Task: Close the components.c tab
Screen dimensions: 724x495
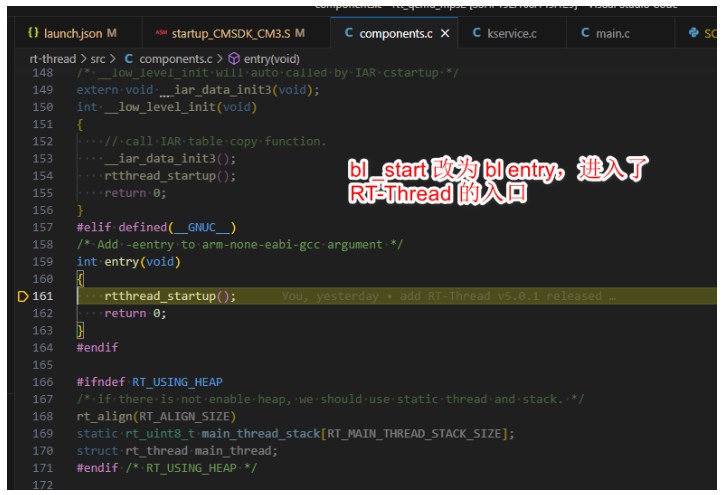Action: (445, 33)
